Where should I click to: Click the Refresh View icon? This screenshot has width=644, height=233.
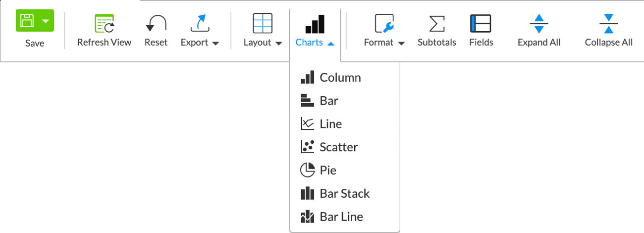pos(105,23)
